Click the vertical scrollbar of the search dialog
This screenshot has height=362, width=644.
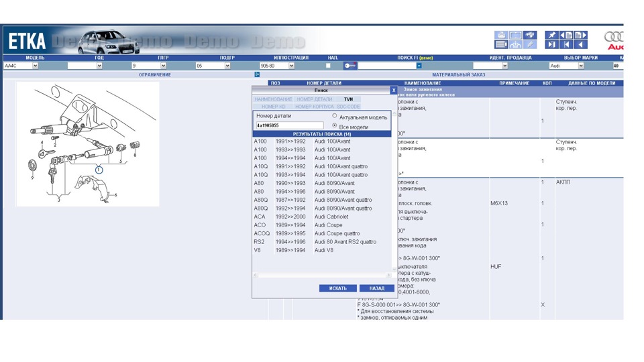tap(394, 191)
